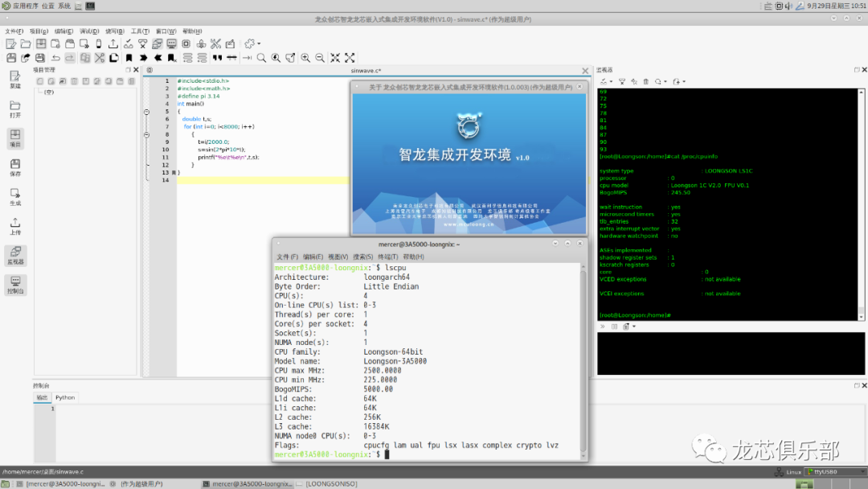This screenshot has height=489, width=868.
Task: Click the undo arrow in the toolbar
Action: tap(55, 58)
